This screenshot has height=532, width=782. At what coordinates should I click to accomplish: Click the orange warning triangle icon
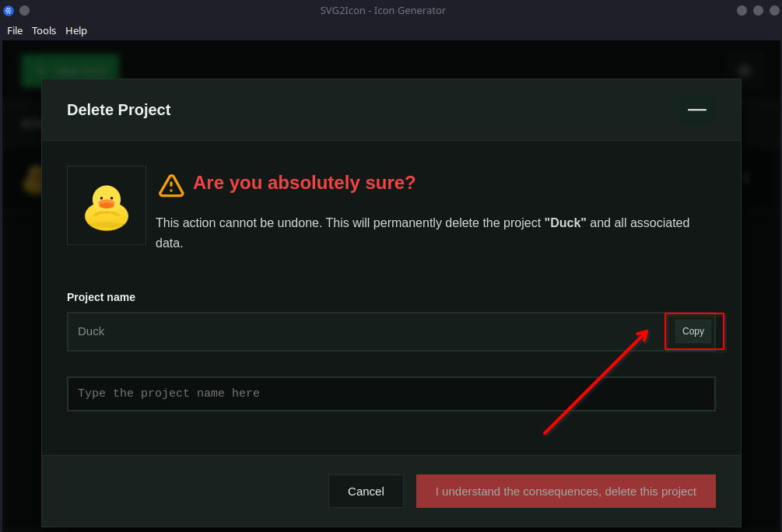point(171,185)
